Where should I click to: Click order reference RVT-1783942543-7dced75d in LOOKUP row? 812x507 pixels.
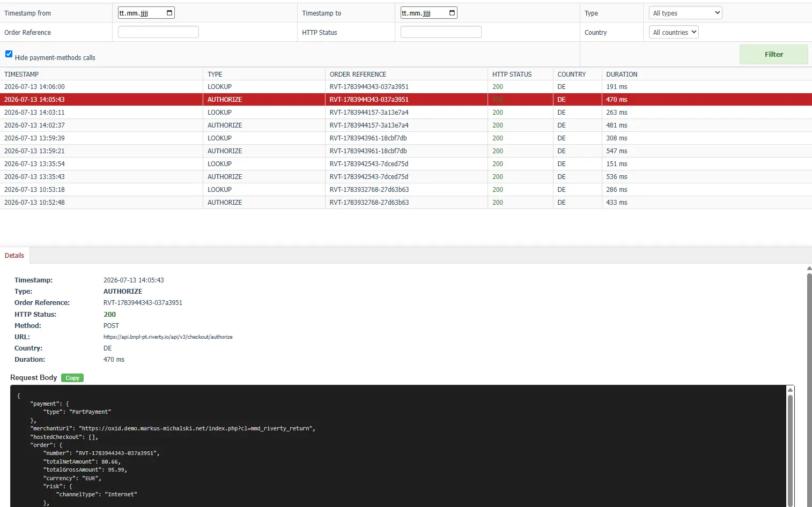369,164
